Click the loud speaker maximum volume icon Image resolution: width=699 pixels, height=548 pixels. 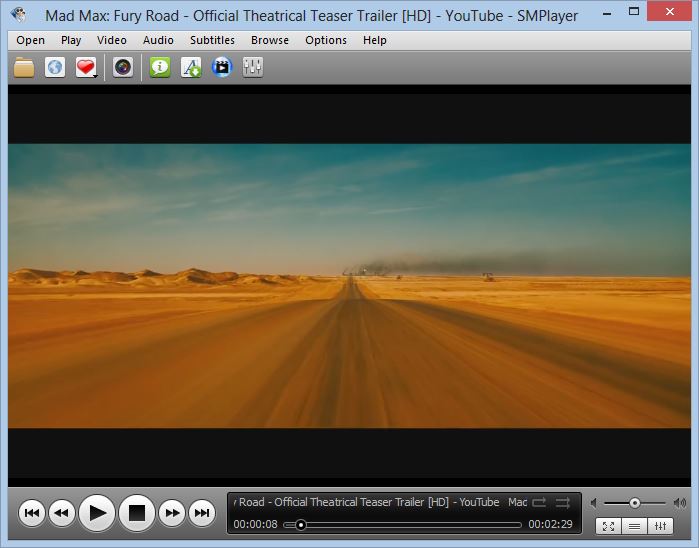[x=680, y=503]
